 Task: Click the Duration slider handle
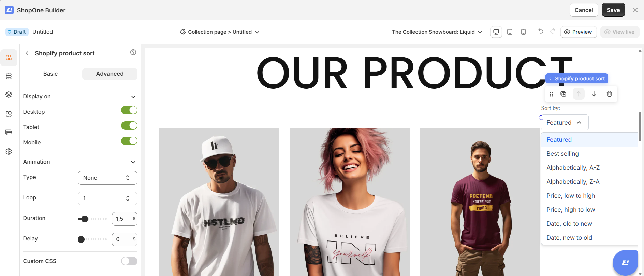coord(84,219)
